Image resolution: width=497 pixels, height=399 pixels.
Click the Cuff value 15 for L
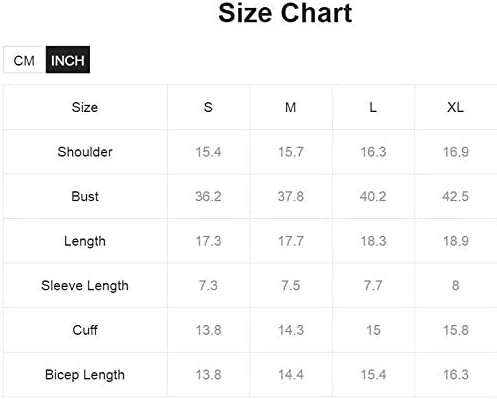tap(373, 330)
